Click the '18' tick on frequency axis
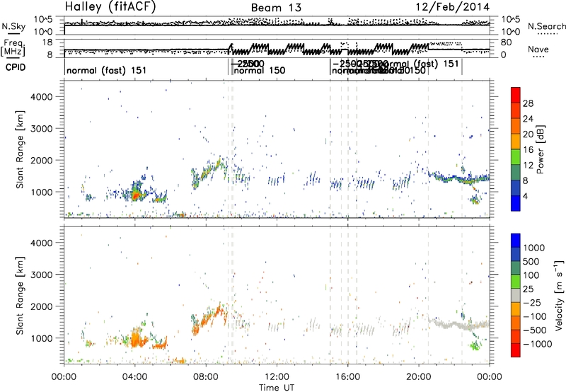Screen dimensions: 566x392 pyautogui.click(x=47, y=42)
